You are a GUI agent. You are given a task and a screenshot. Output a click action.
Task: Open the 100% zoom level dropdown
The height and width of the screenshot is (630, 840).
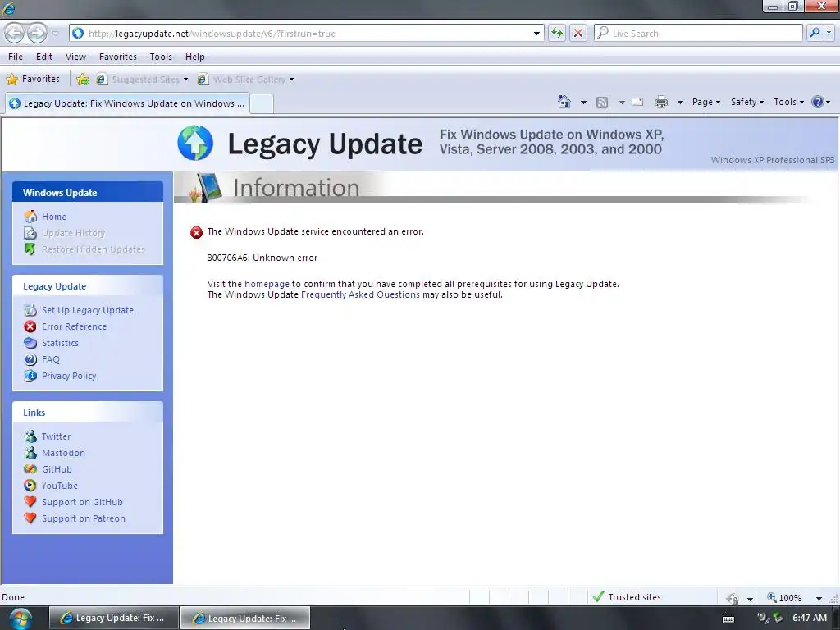pyautogui.click(x=819, y=598)
